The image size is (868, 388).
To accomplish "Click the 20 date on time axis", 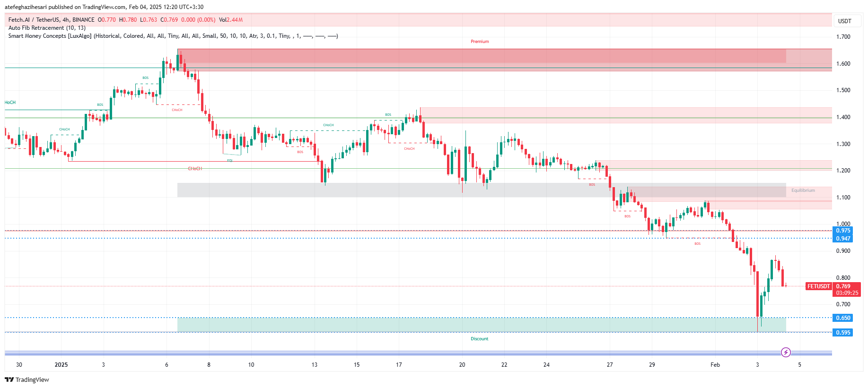I will point(462,365).
